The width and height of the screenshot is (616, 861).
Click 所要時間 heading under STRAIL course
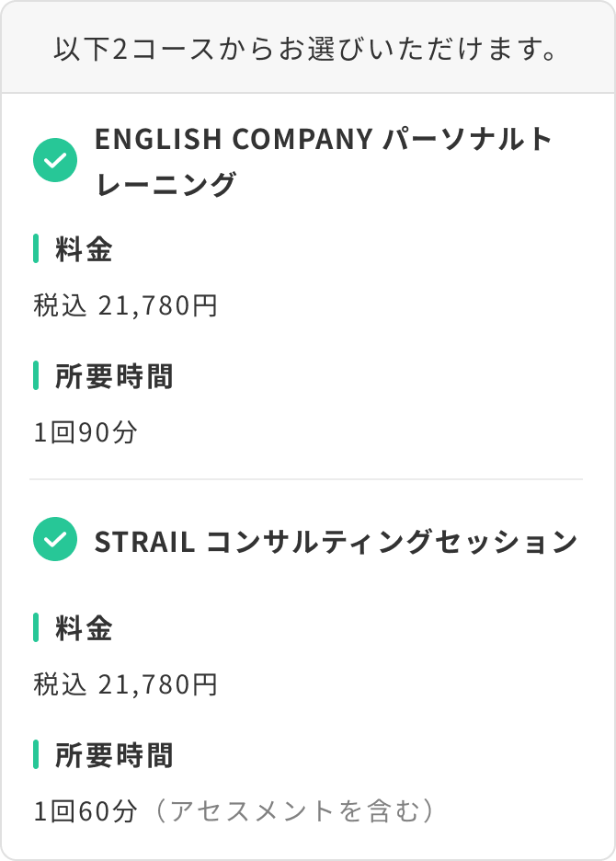[x=114, y=755]
